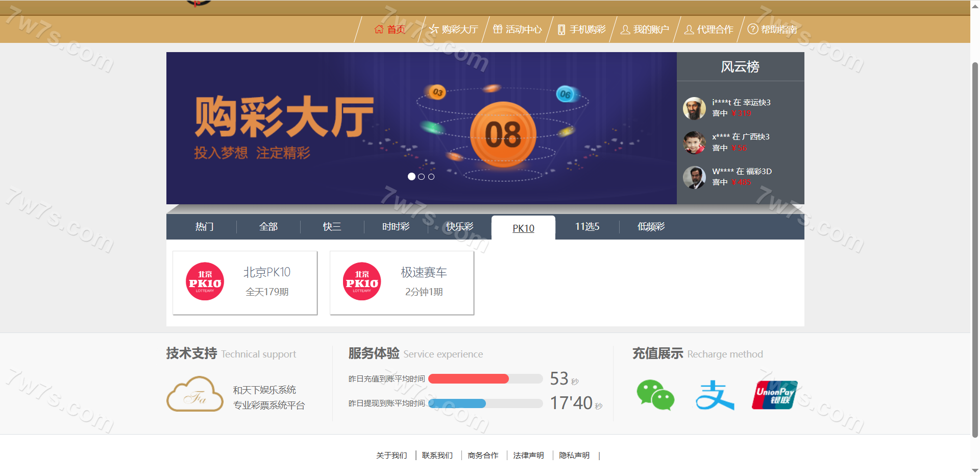This screenshot has width=980, height=476.
Task: Click the first winner avatar in 风云榜
Action: pyautogui.click(x=694, y=108)
